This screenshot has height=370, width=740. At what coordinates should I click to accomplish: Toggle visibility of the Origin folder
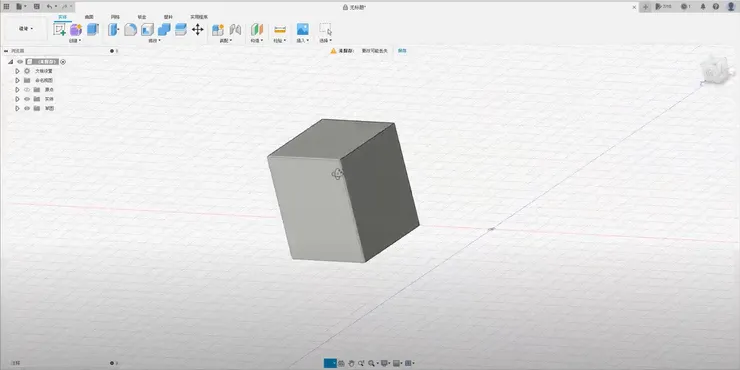pyautogui.click(x=27, y=90)
